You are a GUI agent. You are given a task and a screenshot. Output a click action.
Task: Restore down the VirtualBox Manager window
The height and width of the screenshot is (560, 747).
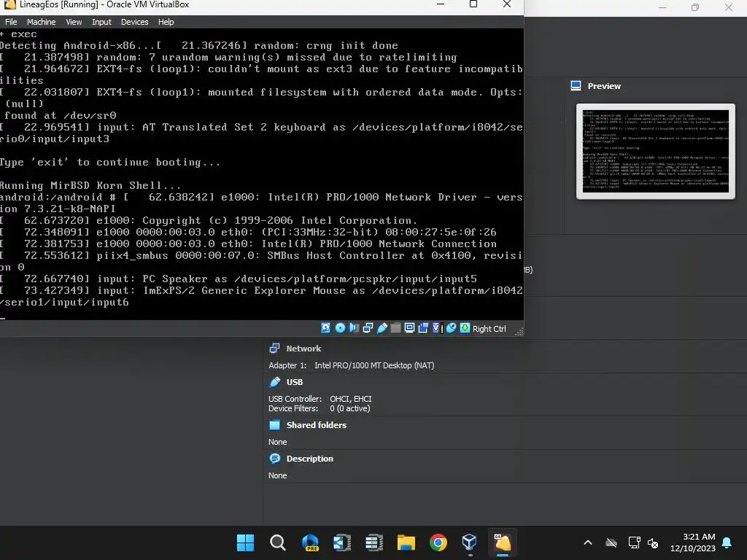(x=695, y=7)
